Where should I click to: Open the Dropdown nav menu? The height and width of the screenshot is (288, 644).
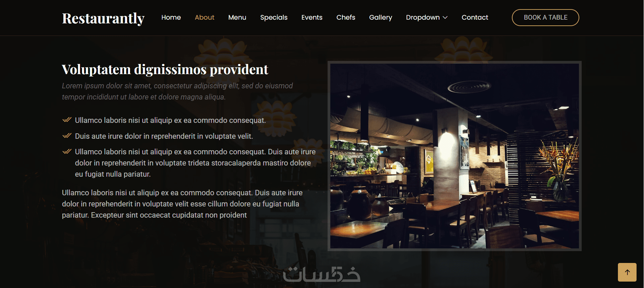[x=427, y=17]
